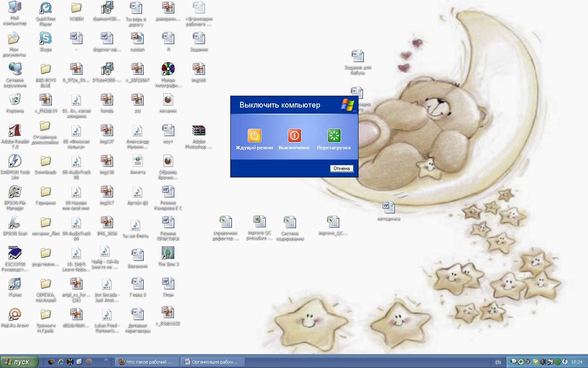Viewport: 588px width, 368px height.
Task: Select the DAEMON Tools Lite shortcut
Action: (15, 167)
